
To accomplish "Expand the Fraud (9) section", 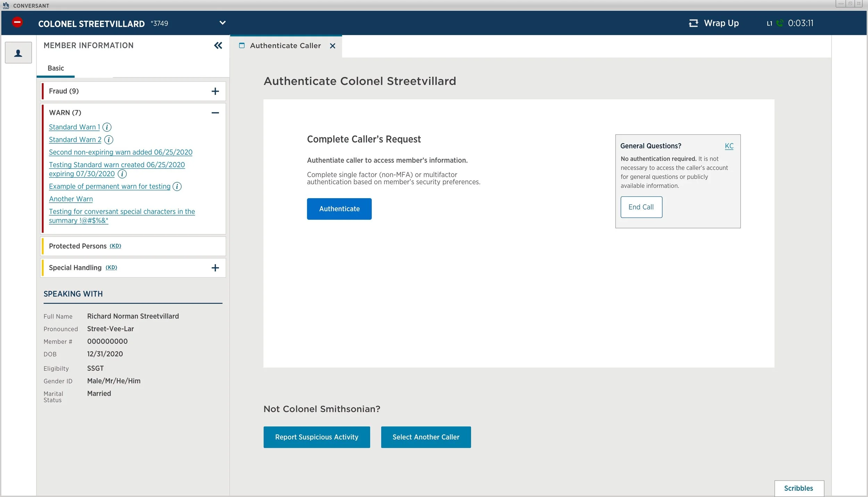I will [215, 91].
